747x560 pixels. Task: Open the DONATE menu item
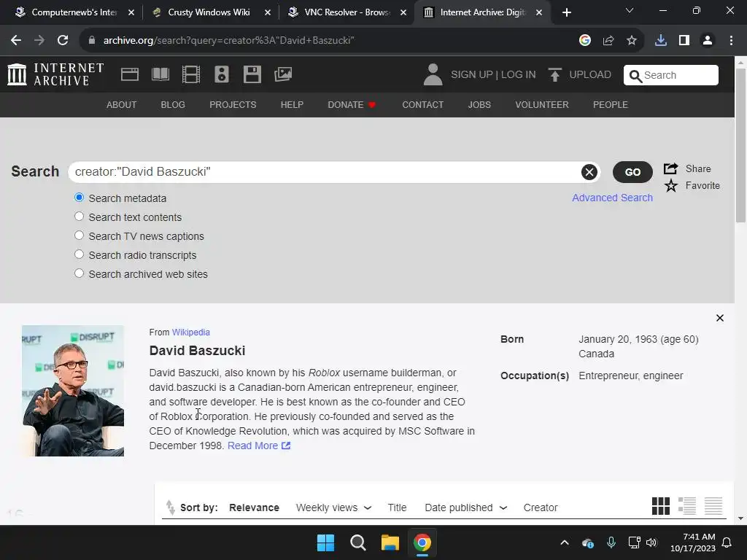(352, 105)
